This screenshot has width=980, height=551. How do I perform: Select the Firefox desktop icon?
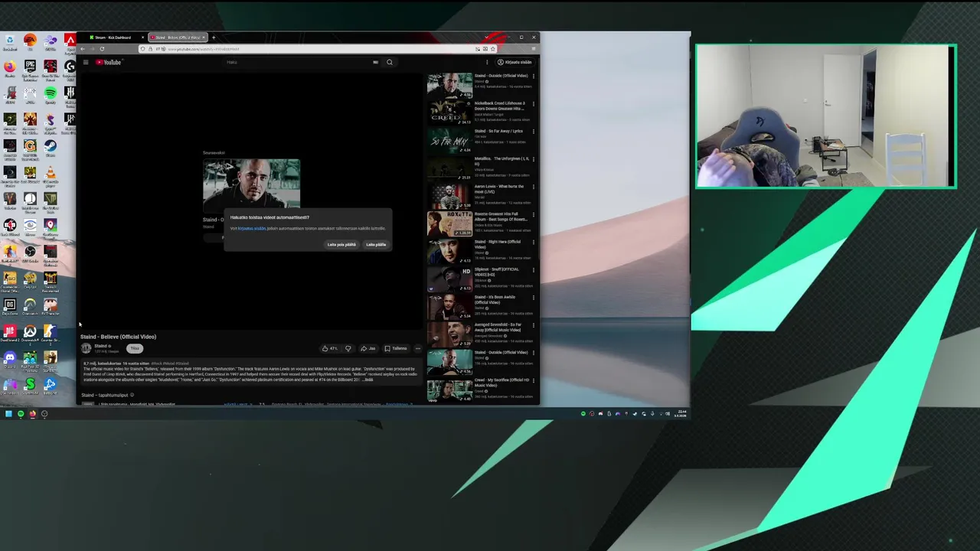click(x=10, y=69)
